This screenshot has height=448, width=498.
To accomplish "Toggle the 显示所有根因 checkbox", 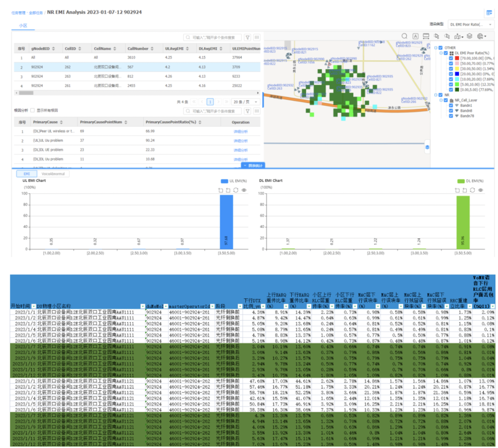I will click(33, 110).
